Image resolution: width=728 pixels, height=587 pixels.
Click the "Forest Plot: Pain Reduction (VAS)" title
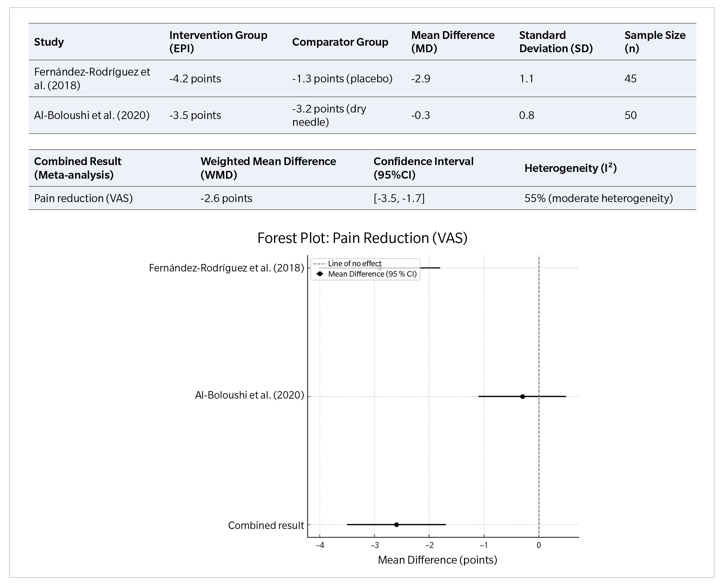(362, 238)
